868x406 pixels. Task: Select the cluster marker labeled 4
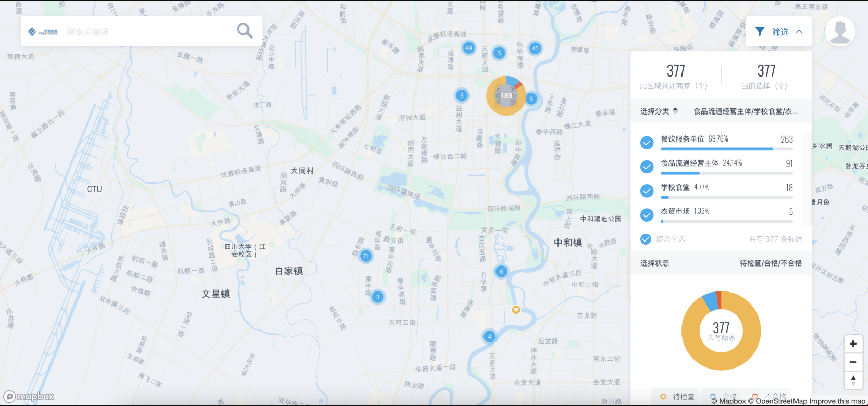pyautogui.click(x=489, y=336)
